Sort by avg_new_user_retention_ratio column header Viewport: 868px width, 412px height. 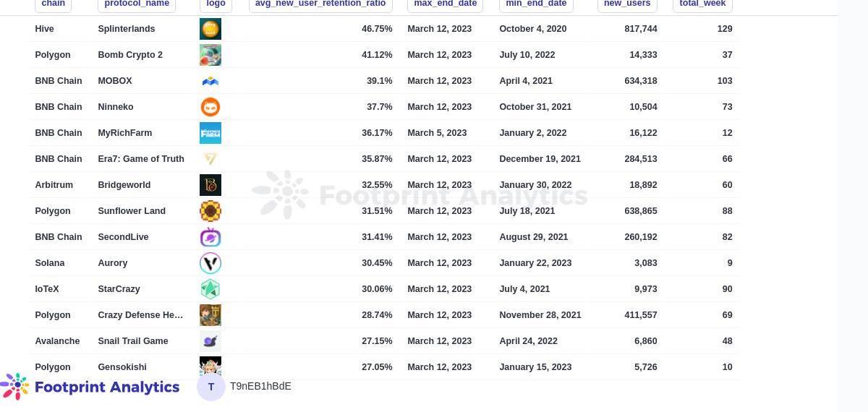coord(320,4)
